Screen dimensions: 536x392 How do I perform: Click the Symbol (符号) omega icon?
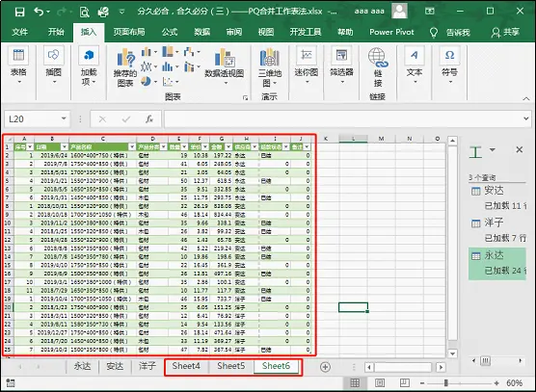(450, 55)
